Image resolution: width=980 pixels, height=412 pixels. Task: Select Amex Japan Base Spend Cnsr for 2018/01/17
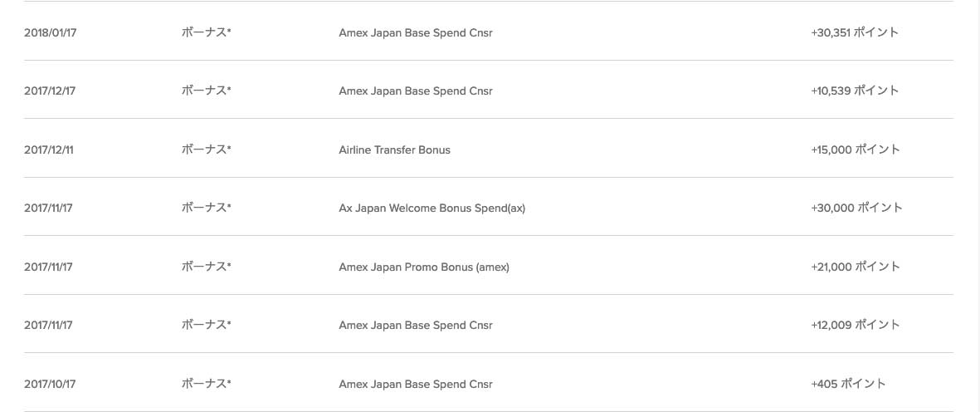click(x=415, y=32)
